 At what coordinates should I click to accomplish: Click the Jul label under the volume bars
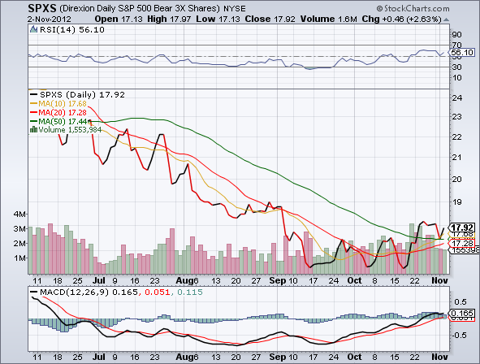click(99, 281)
